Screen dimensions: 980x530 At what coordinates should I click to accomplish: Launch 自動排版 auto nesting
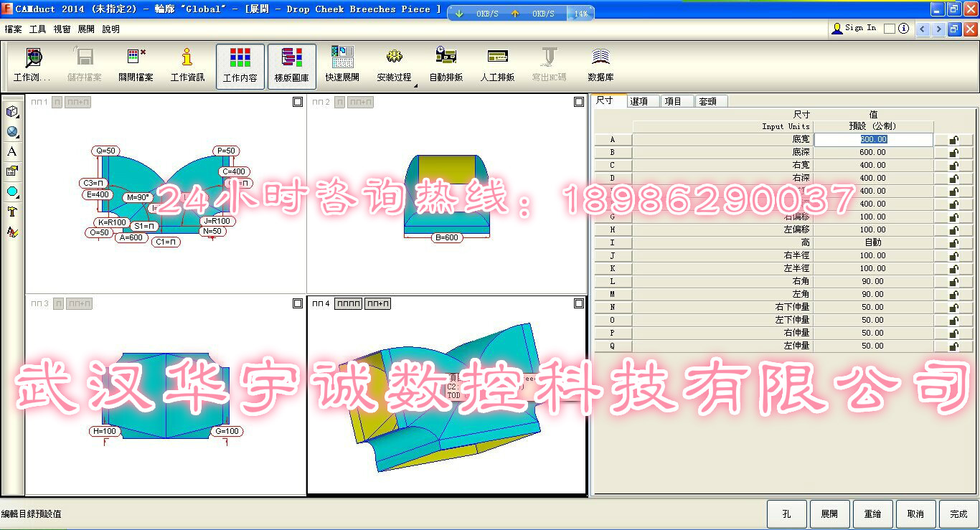click(x=446, y=65)
